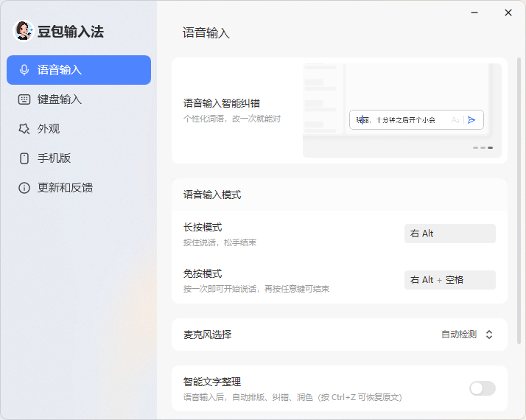Click the microphone icon in sidebar
The height and width of the screenshot is (420, 526).
coord(24,70)
